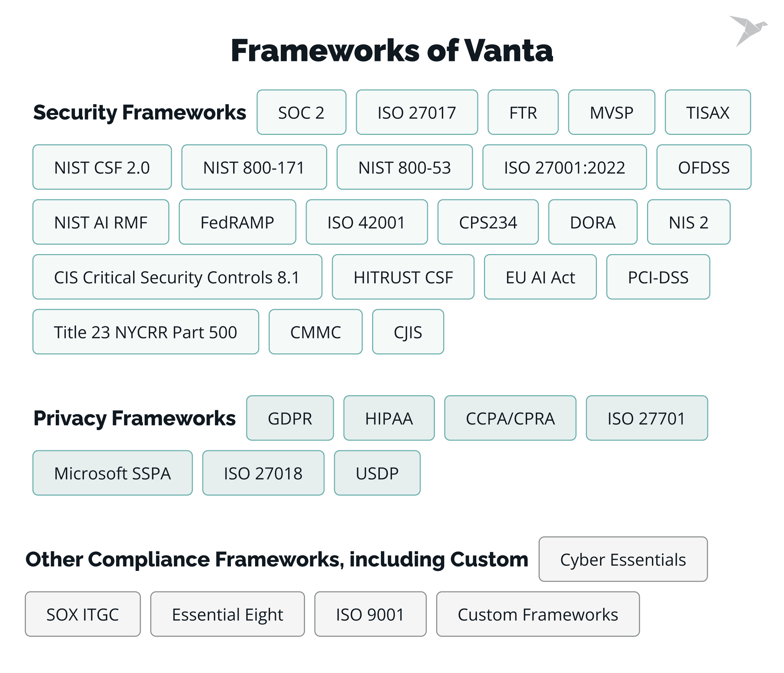Click the Frameworks of Vanta heading
This screenshot has height=673, width=784.
point(392,50)
